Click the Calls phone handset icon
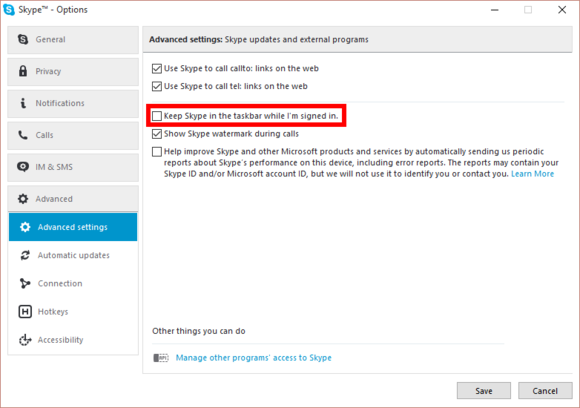 point(23,135)
